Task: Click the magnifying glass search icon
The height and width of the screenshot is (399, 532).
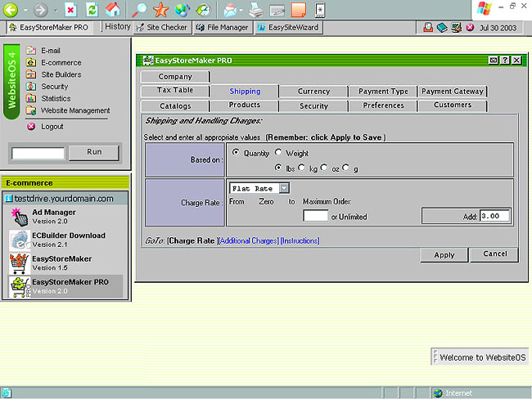Action: [139, 10]
